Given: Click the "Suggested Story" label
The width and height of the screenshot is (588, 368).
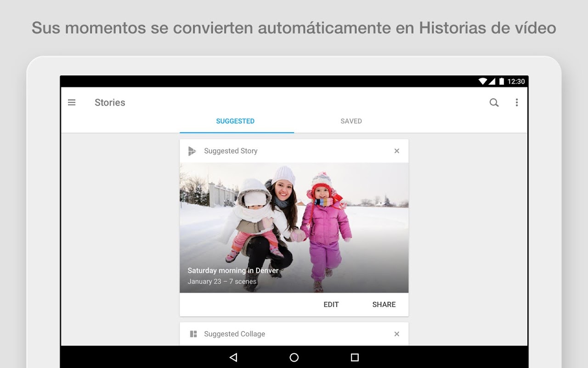Looking at the screenshot, I should point(231,151).
